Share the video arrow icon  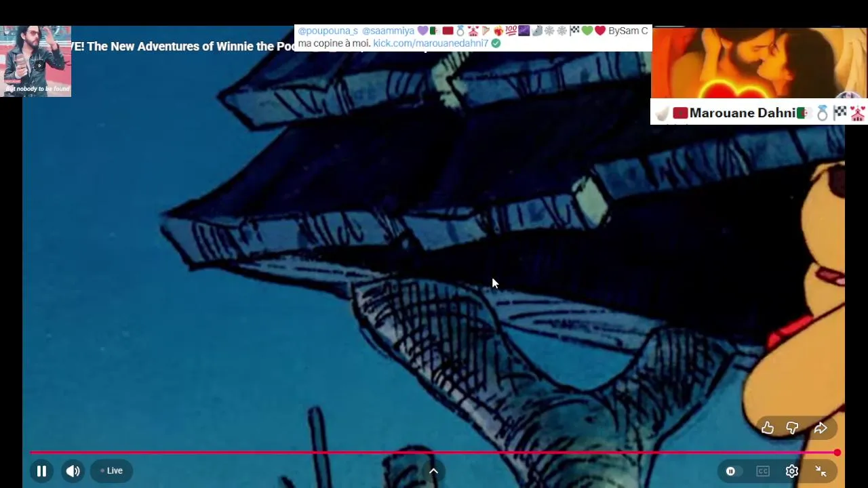tap(821, 428)
